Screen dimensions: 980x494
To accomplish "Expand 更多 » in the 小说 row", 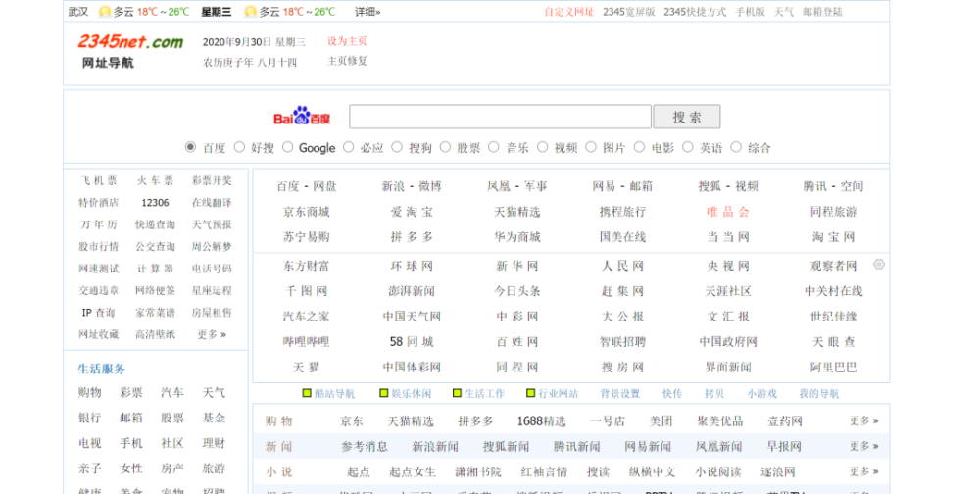I will (x=863, y=471).
